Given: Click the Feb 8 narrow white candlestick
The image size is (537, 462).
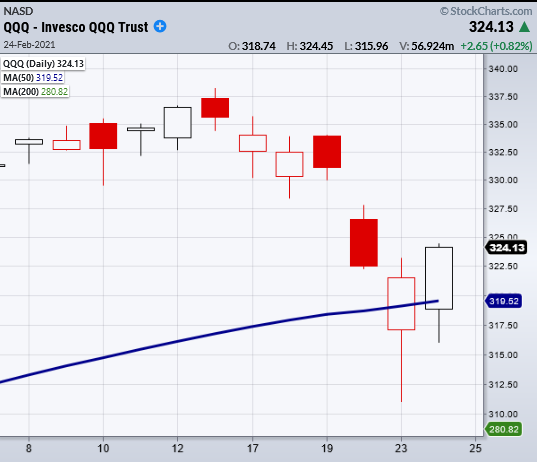Looking at the screenshot, I should click(29, 142).
